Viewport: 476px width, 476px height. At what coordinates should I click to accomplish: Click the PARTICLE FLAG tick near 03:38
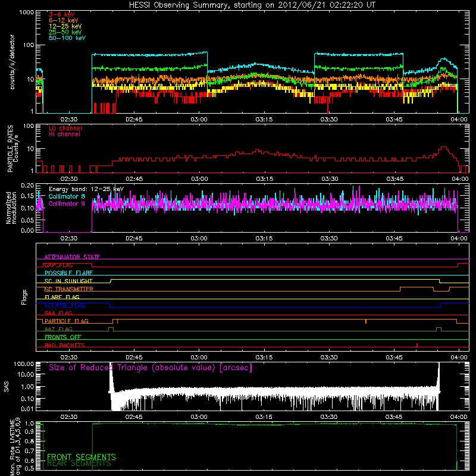coord(366,321)
